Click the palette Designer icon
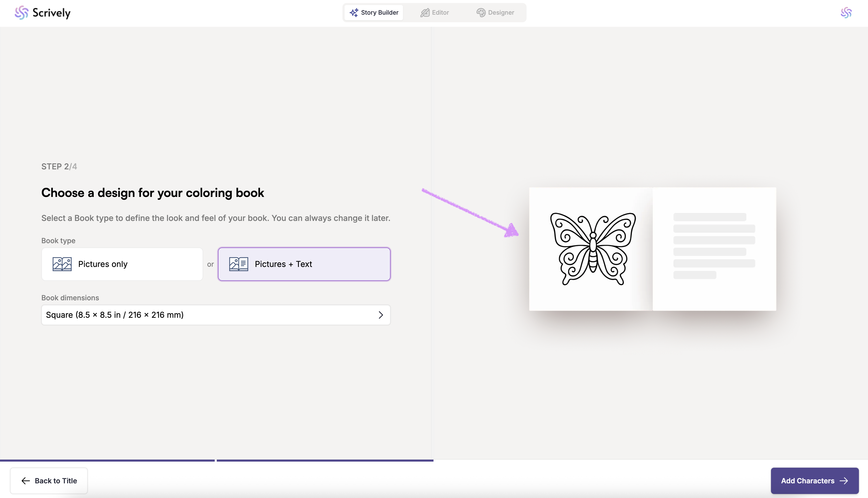Screen dimensions: 868x498 [481, 13]
